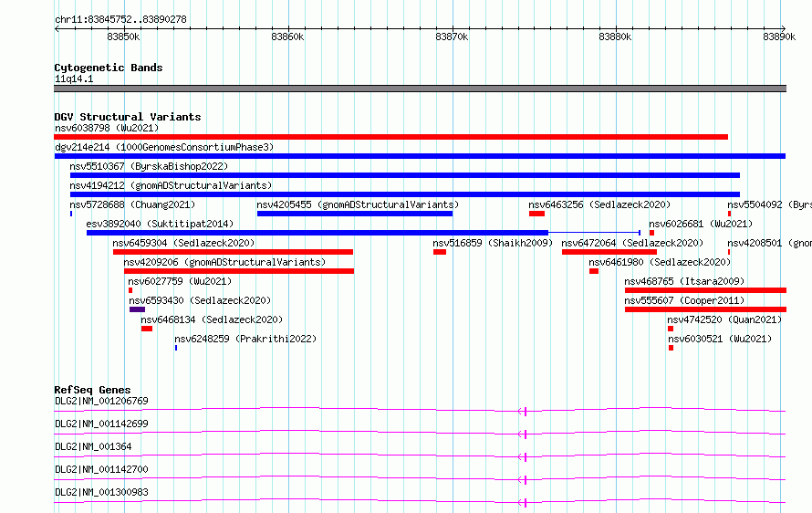Select nsv4209206 (gnomADStructuralVariants) label
Image resolution: width=812 pixels, height=513 pixels.
224,262
